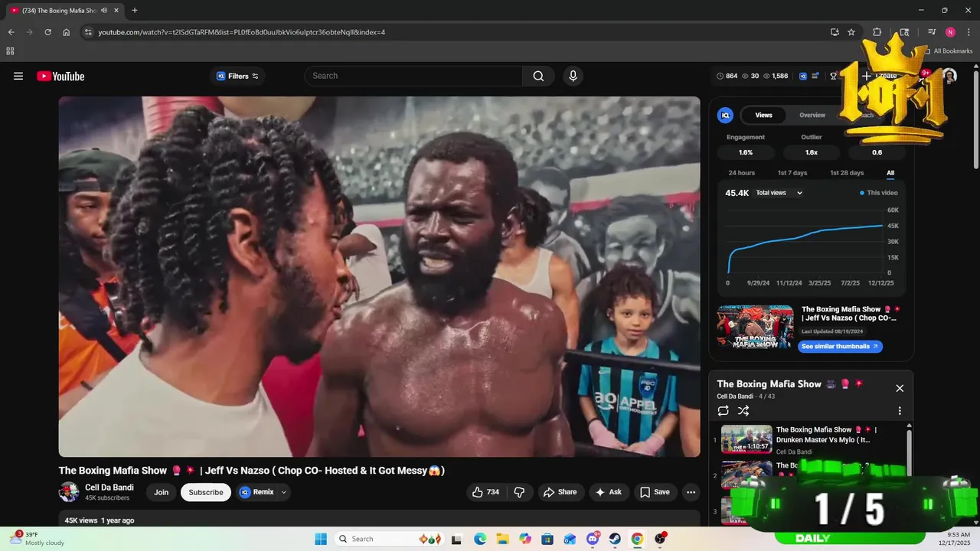Click the Ask button
Viewport: 980px width, 551px height.
coord(609,492)
